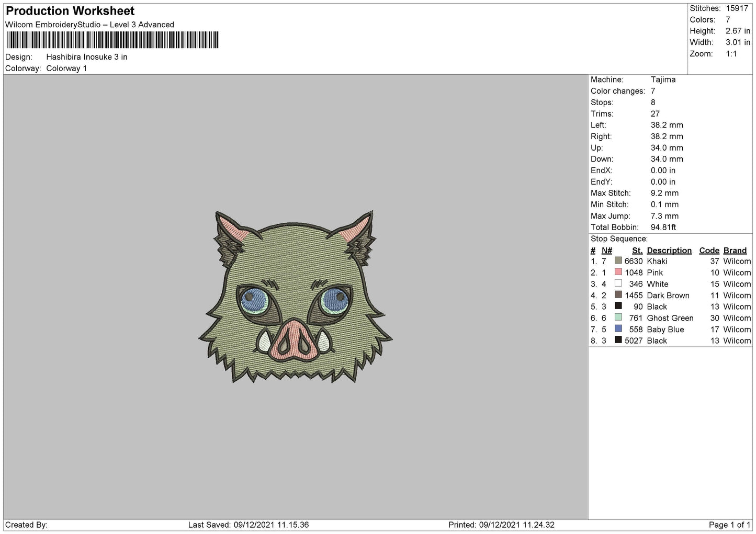
Task: Click the 'Ghost Green' description text
Action: (x=670, y=318)
